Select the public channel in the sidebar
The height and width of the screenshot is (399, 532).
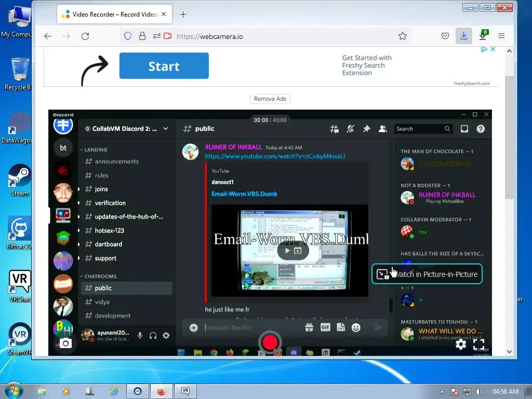127,288
